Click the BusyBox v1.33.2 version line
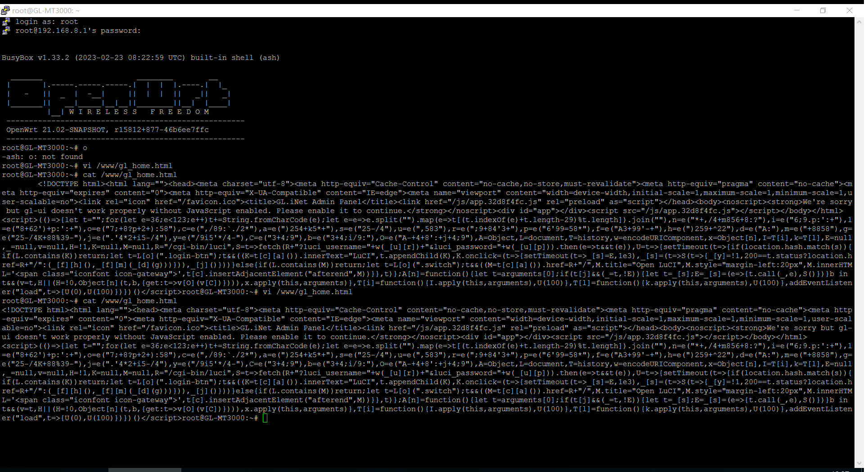This screenshot has height=472, width=868. [140, 58]
